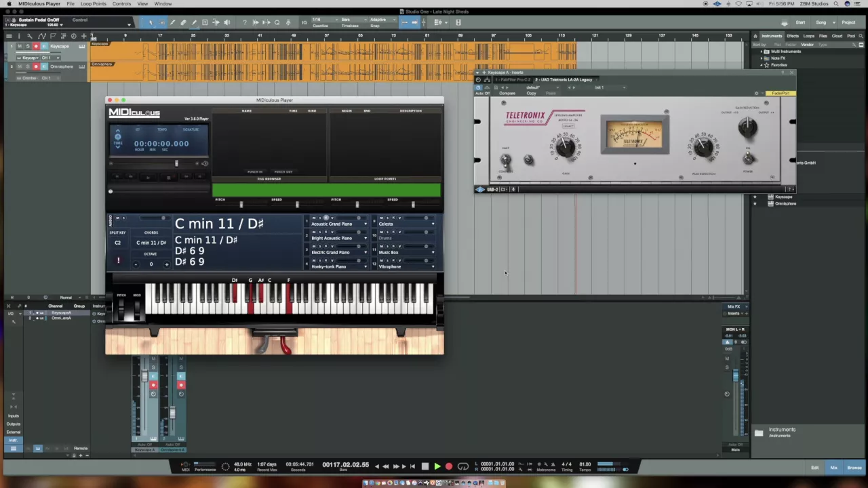
Task: Click the Punch Out button
Action: [x=283, y=171]
